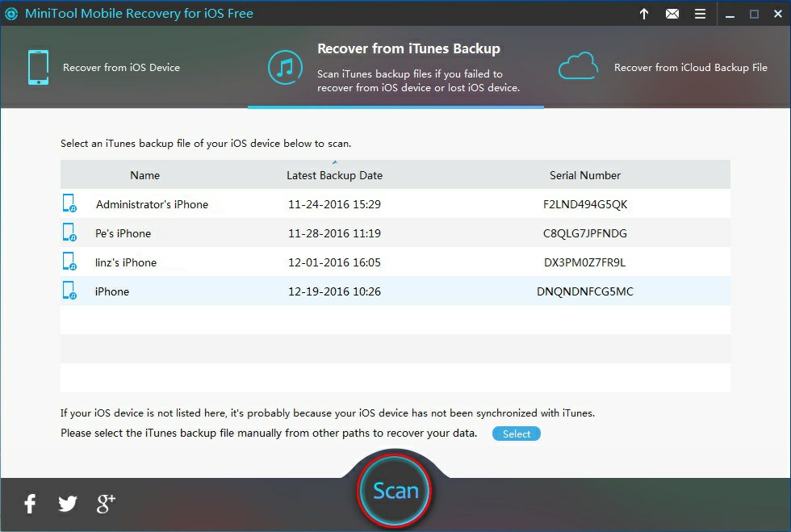Screen dimensions: 791x532
Task: Click serial number DNQNDNFCG5MC
Action: (585, 291)
